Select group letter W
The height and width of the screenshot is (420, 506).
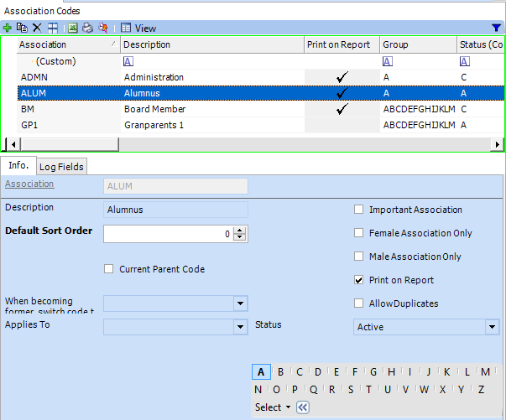424,389
